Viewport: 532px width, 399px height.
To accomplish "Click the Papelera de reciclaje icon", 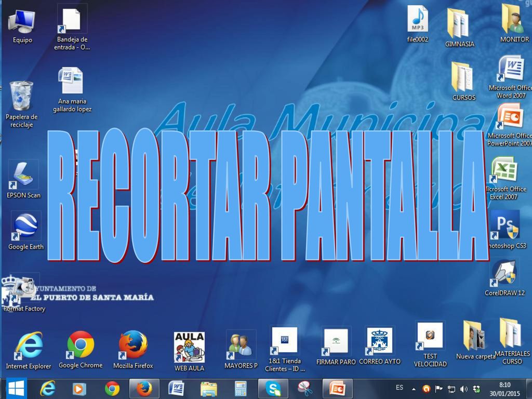I will click(21, 104).
